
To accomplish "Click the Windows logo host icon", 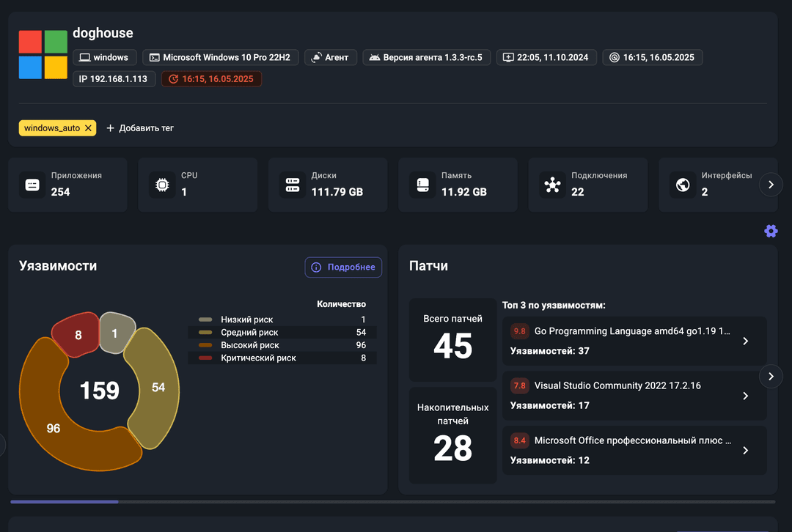I will (43, 55).
